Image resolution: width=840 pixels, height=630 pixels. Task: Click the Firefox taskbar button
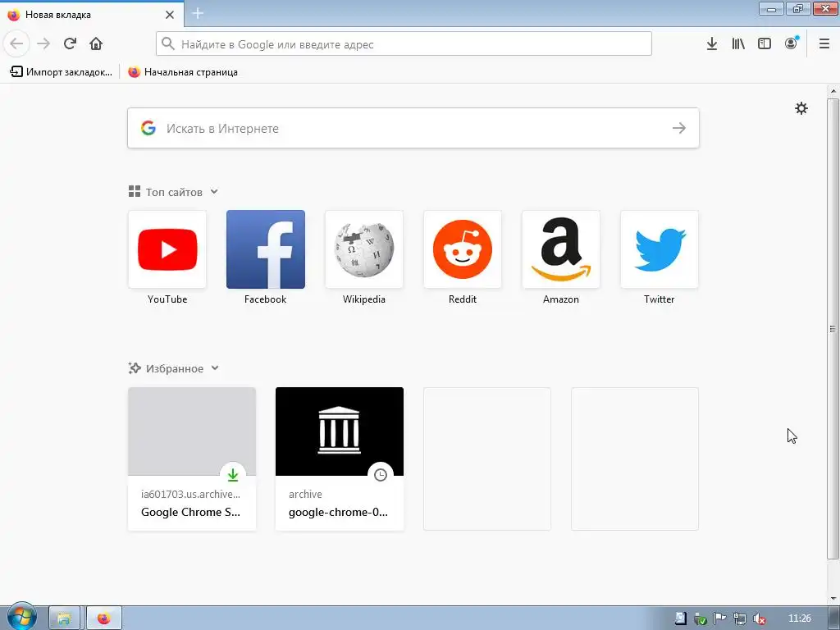click(104, 619)
